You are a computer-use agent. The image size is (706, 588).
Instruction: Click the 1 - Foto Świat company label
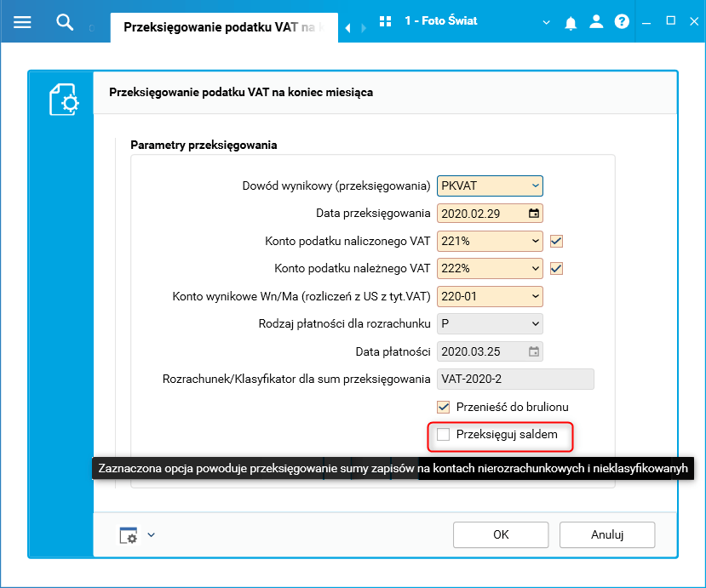click(441, 20)
